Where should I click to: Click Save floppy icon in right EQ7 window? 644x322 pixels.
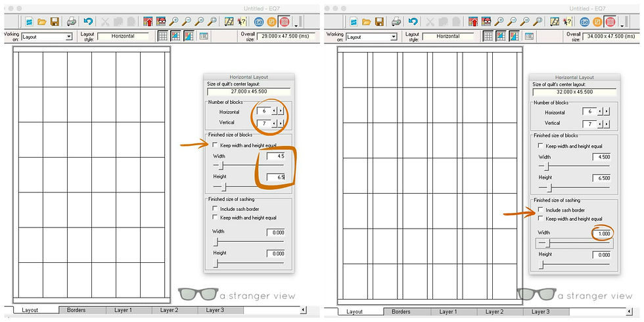pos(380,21)
